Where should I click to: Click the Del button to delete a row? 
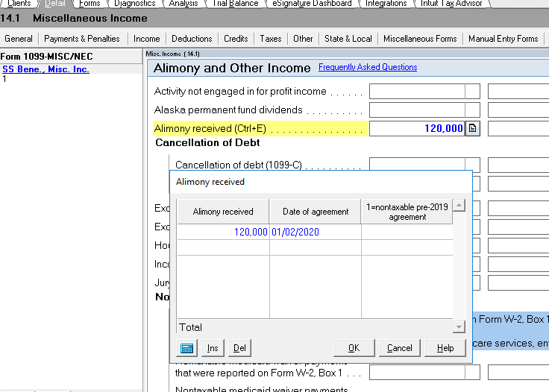[x=239, y=348]
